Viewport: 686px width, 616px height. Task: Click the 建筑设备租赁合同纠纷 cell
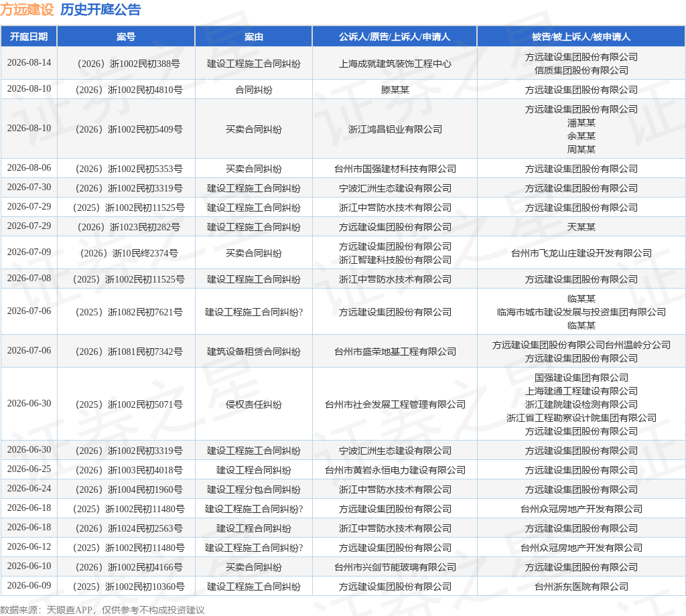(254, 352)
